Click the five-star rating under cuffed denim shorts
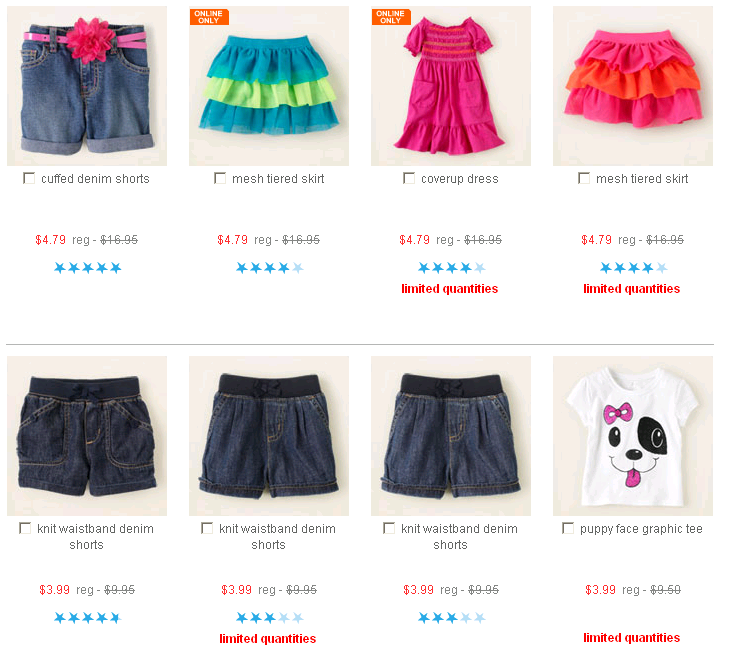This screenshot has width=738, height=672. click(88, 268)
